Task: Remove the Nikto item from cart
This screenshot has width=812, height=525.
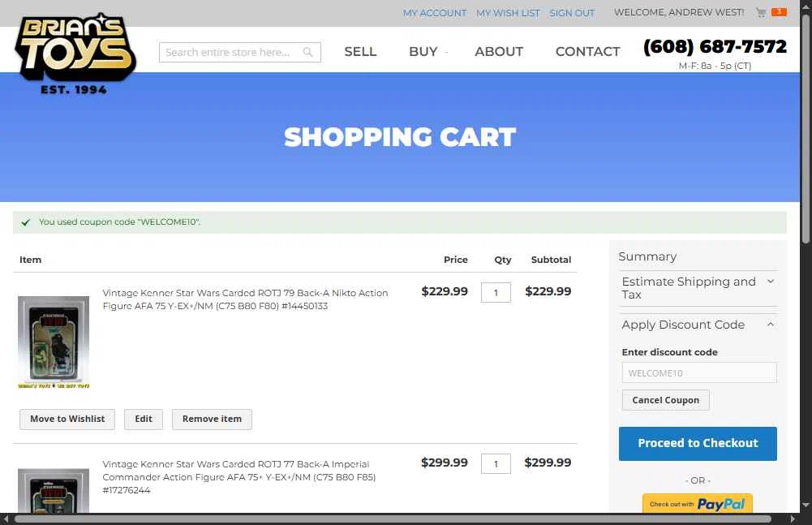Action: 212,420
